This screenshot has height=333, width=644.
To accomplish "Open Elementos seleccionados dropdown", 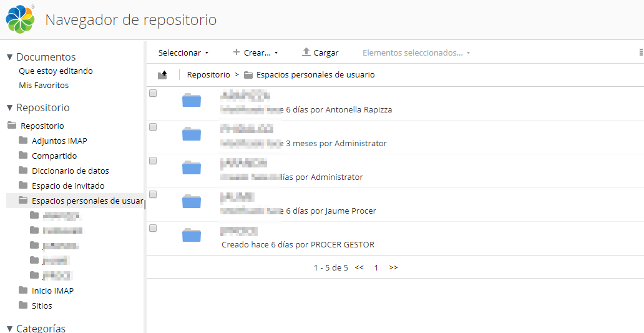I will click(416, 52).
